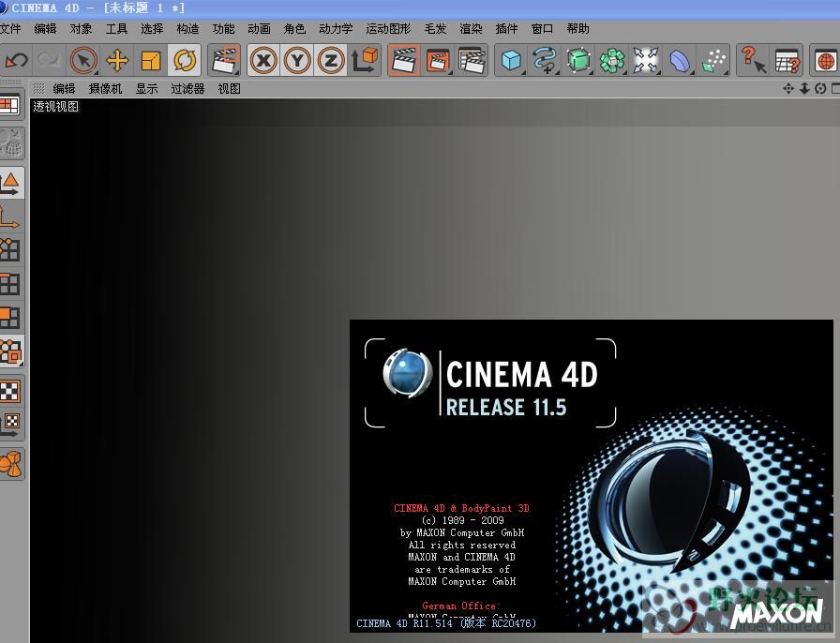Click the orange shapes icon at the palette bottom
The image size is (840, 643).
tap(10, 464)
